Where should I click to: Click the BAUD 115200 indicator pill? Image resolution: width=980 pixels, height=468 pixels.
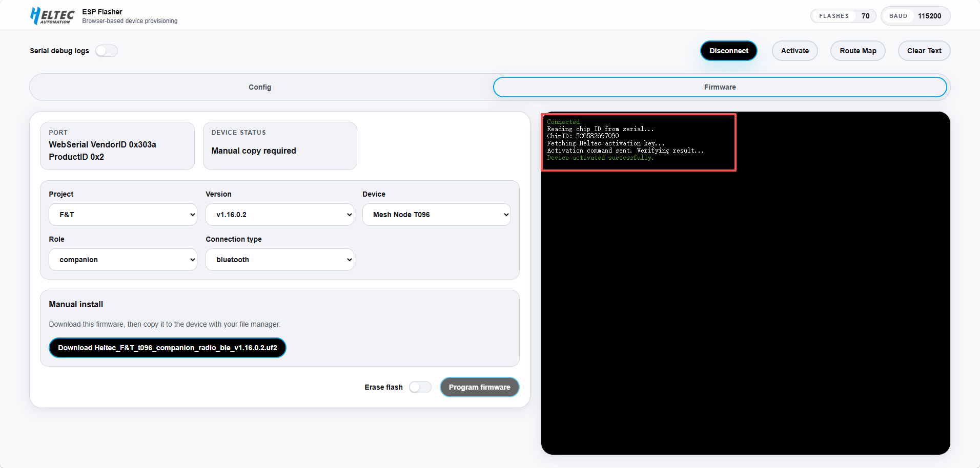pyautogui.click(x=915, y=16)
